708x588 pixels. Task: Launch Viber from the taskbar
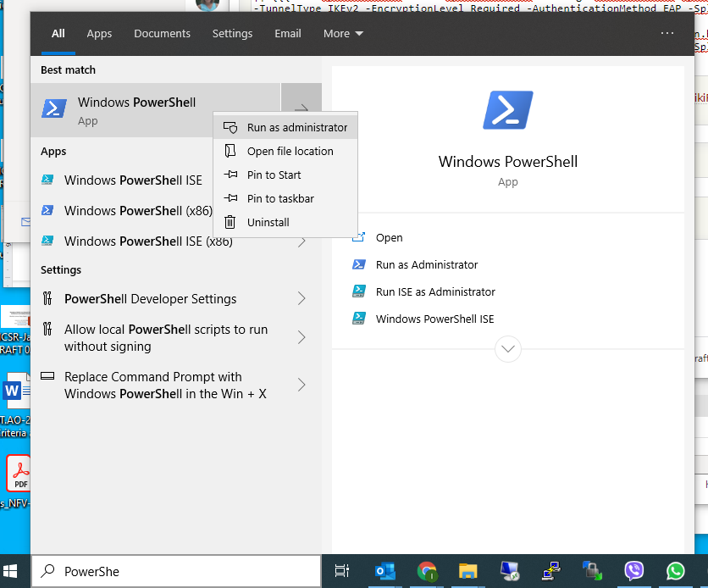[x=633, y=571]
